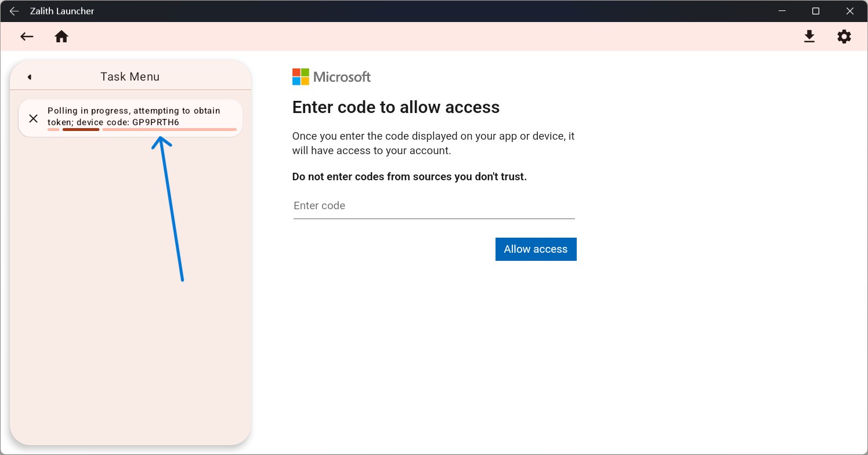Click the bold trust warning text

[x=409, y=176]
